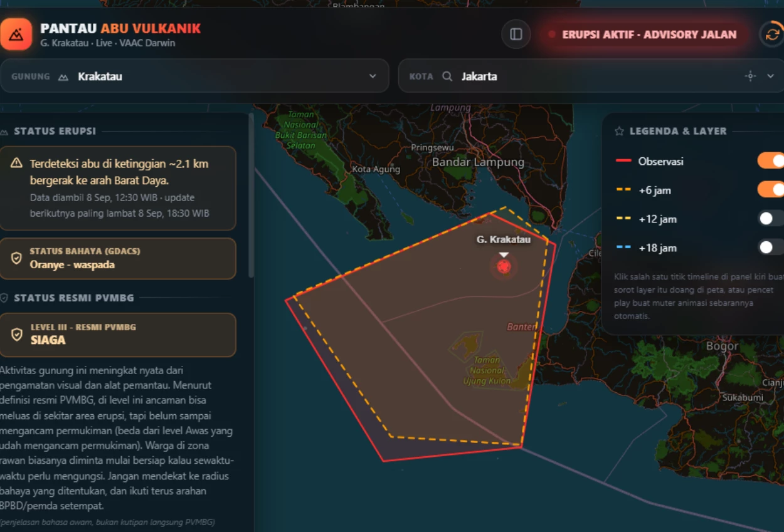Click the blue +18 jam dashed swatch
Viewport: 784px width, 532px height.
(x=623, y=248)
